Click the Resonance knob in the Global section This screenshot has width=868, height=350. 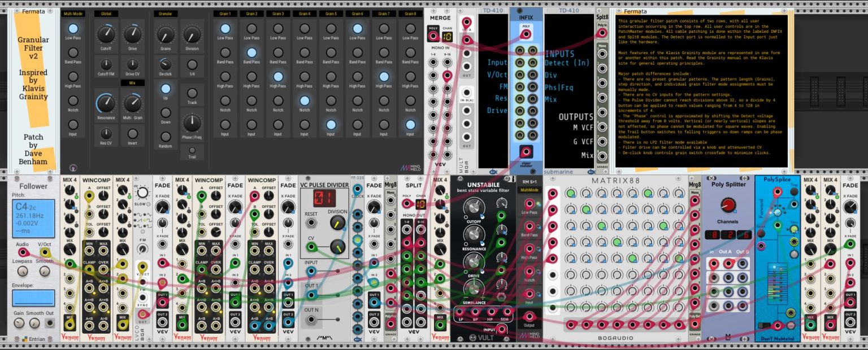pyautogui.click(x=106, y=103)
